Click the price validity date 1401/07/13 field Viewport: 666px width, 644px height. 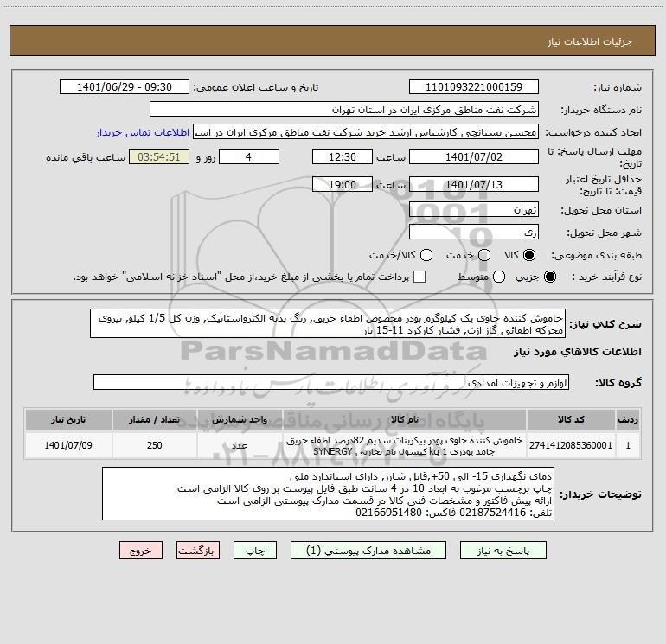474,184
